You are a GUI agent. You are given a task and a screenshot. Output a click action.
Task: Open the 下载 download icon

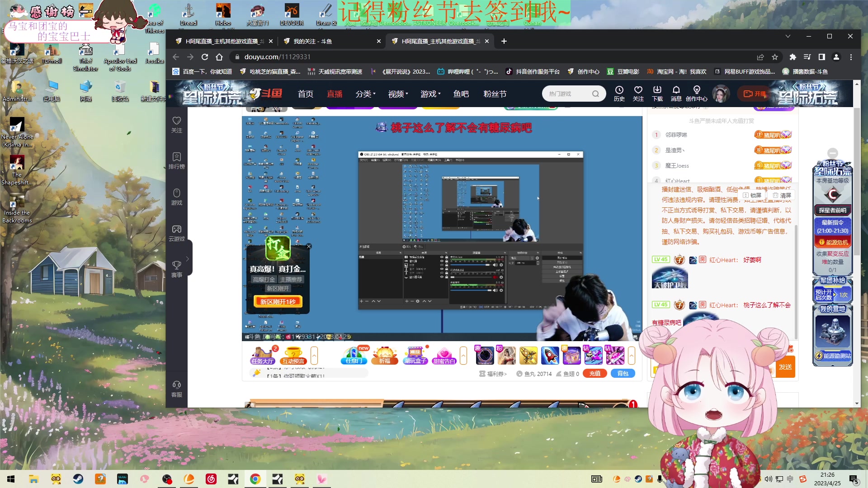pos(657,94)
